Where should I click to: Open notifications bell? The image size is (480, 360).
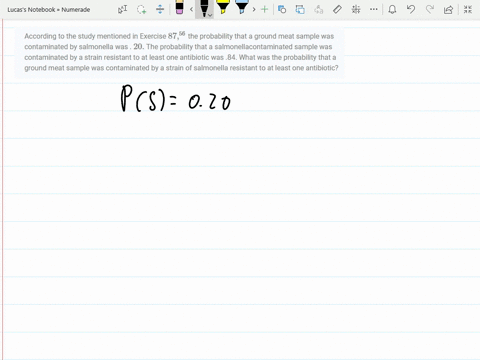point(392,9)
